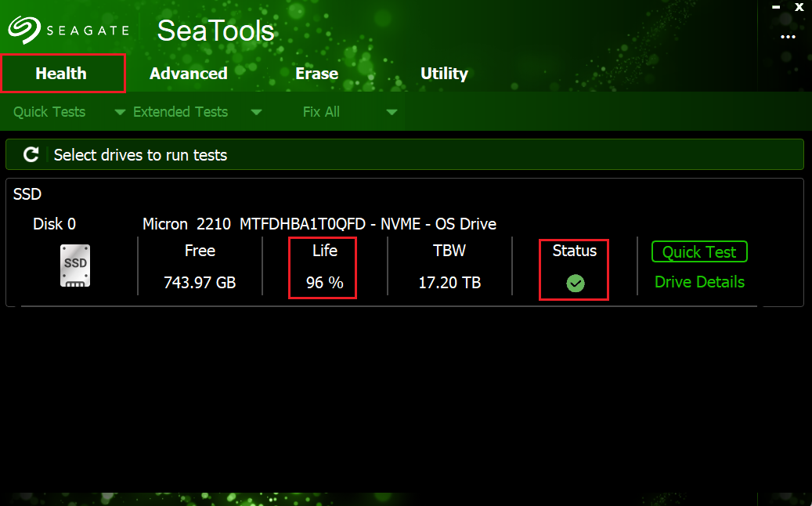Switch to the Advanced tab
812x506 pixels.
pyautogui.click(x=188, y=73)
